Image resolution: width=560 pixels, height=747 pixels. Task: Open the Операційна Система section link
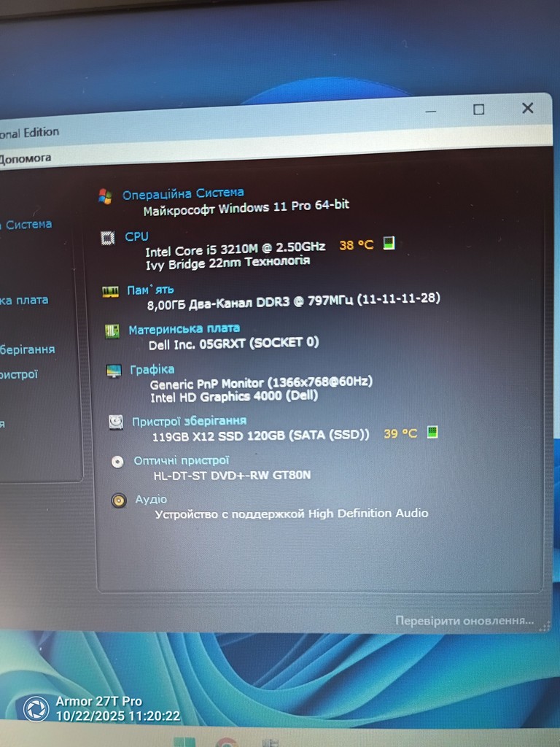(183, 193)
